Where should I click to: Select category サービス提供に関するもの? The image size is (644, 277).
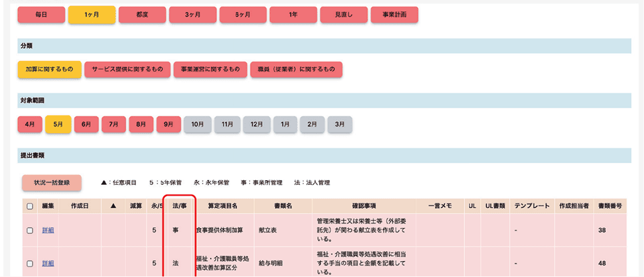tap(127, 70)
